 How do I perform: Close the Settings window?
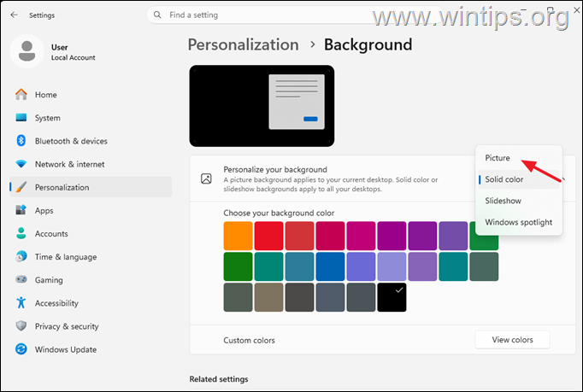[x=577, y=10]
